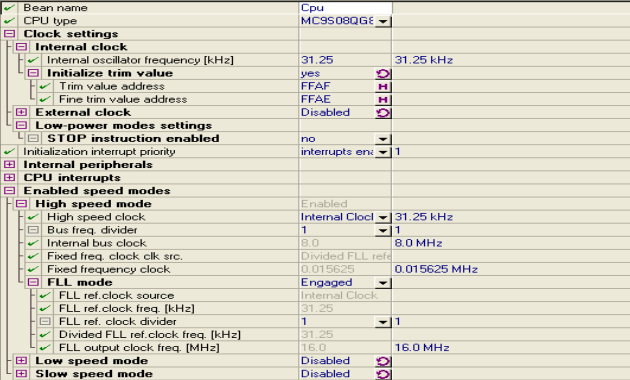This screenshot has height=380, width=630.
Task: Open Initialization interrupt priority dropdown
Action: 383,152
